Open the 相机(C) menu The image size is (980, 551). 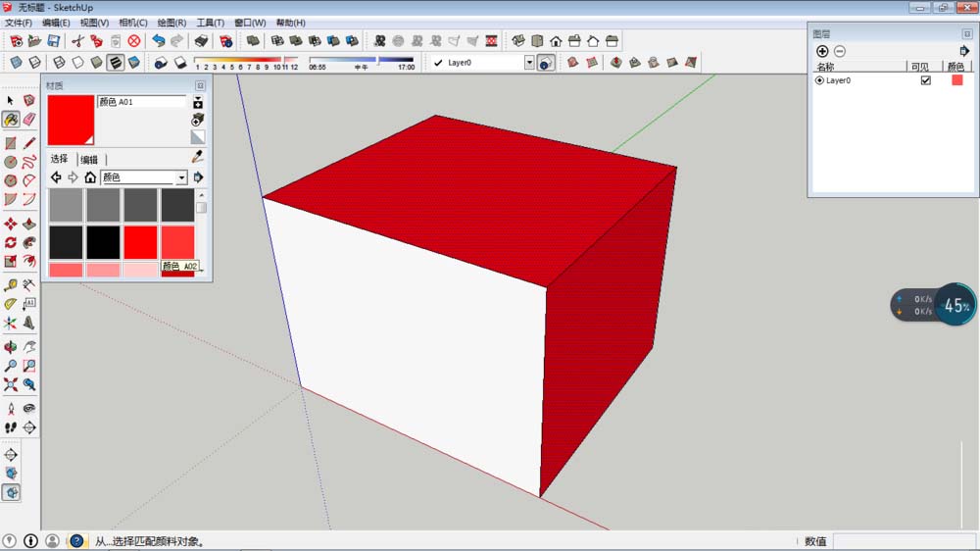[132, 23]
